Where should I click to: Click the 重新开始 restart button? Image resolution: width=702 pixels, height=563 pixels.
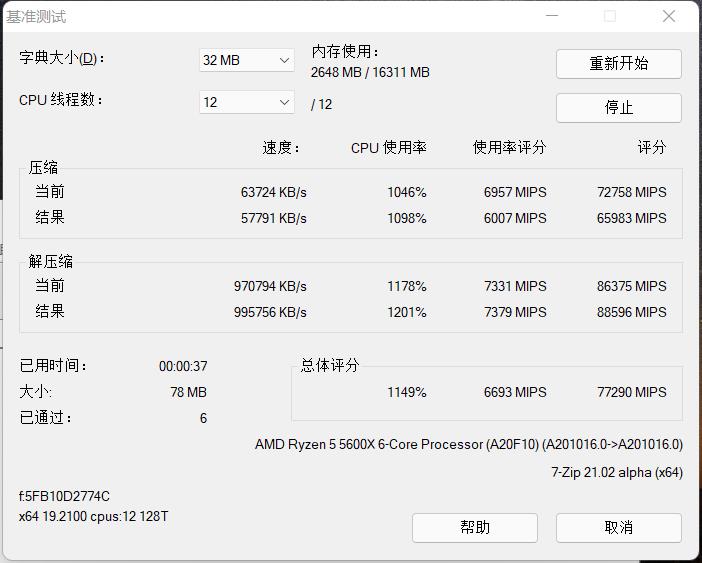coord(619,64)
